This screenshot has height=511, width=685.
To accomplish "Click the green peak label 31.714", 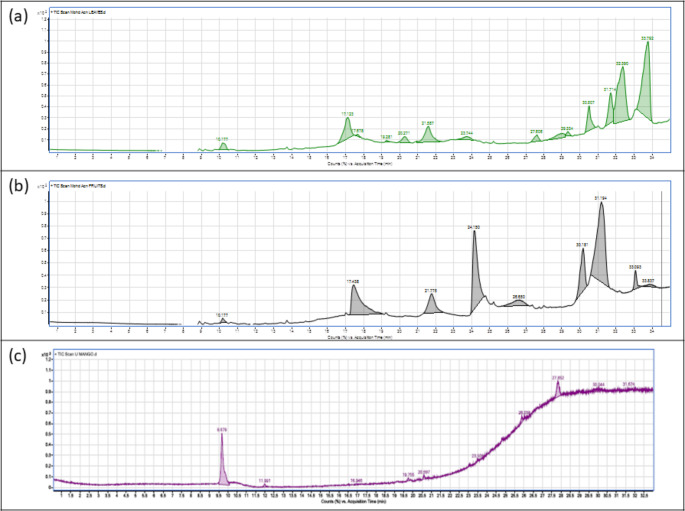I will (610, 89).
